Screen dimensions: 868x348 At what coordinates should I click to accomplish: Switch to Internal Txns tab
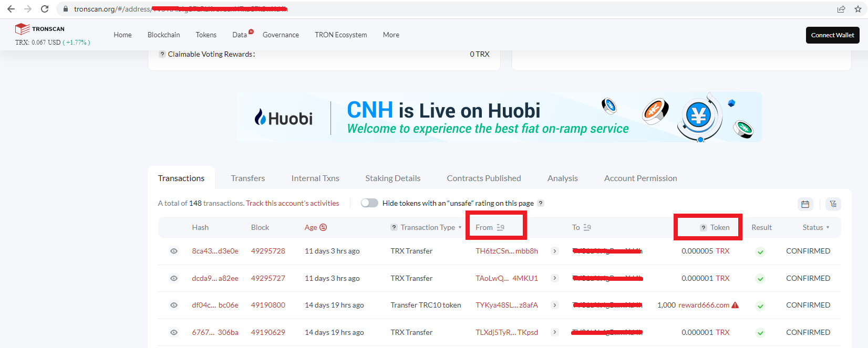coord(315,178)
